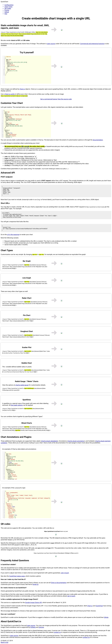Click the broken chart image beside the top example
Image resolution: width=112 pixels, height=644 pixels.
pyautogui.click(x=62, y=30)
